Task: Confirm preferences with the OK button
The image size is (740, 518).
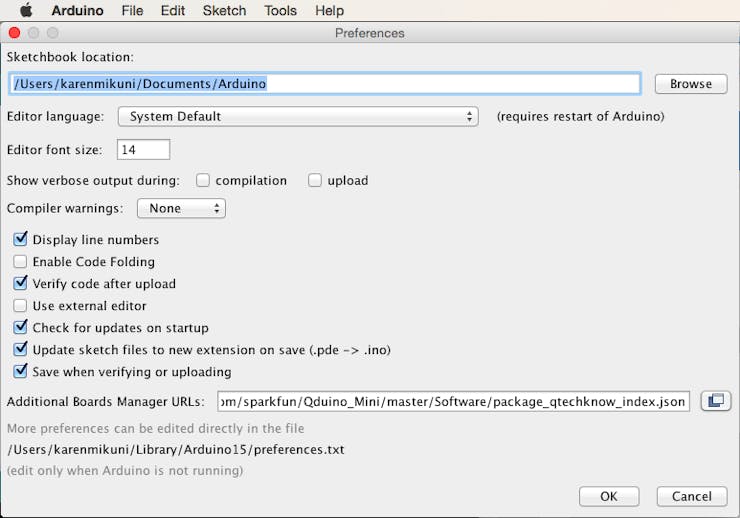Action: click(609, 496)
